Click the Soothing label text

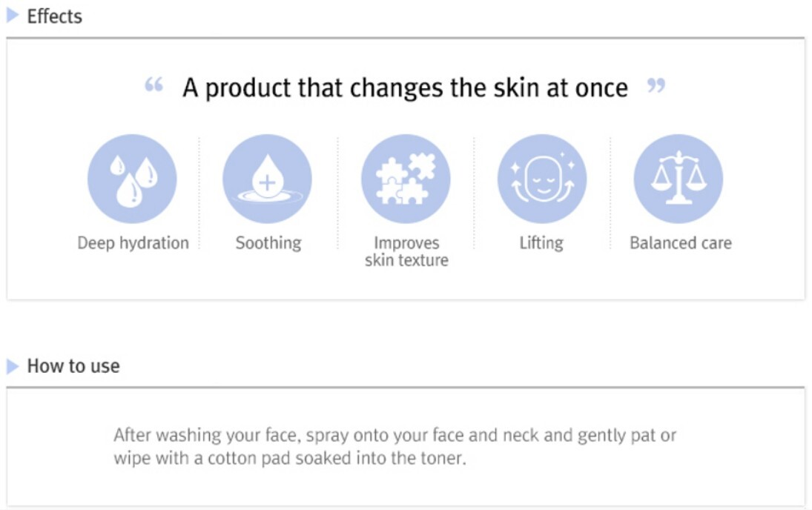click(268, 243)
